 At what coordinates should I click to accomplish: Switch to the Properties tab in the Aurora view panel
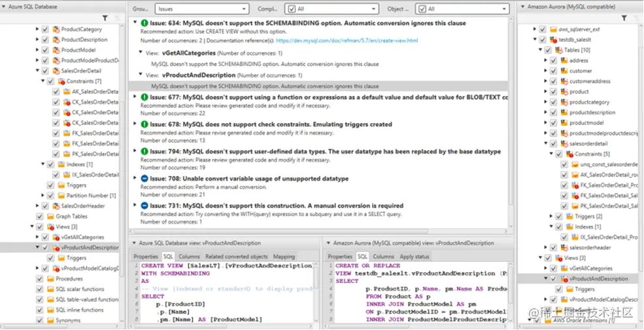point(340,257)
